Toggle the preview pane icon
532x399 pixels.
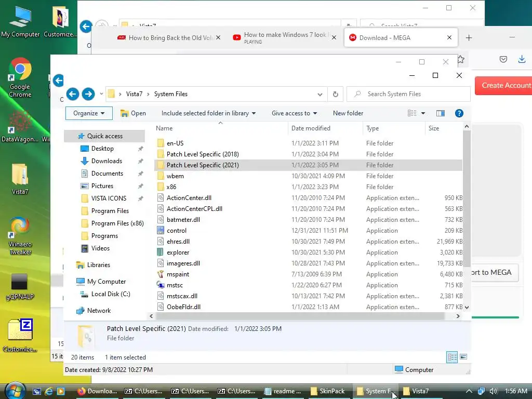441,113
